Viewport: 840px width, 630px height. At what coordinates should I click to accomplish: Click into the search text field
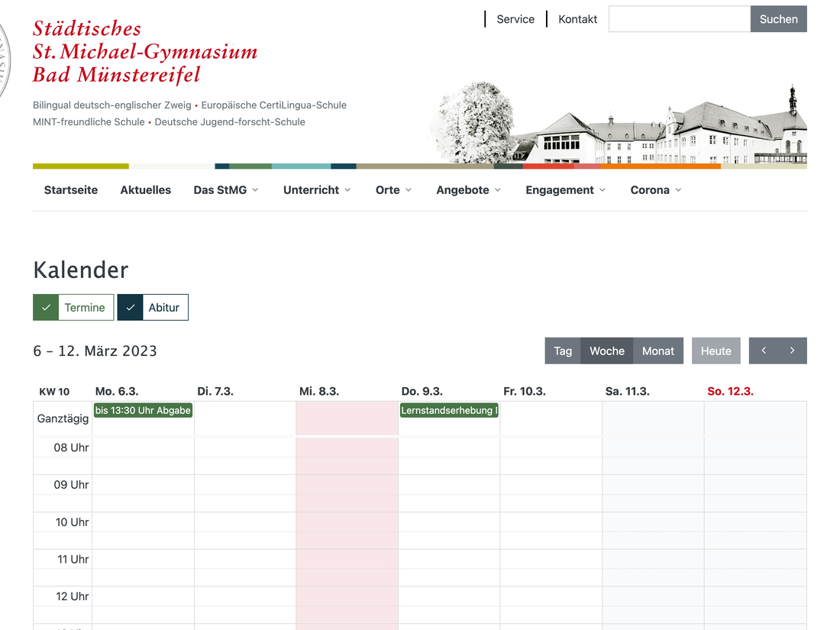[679, 19]
